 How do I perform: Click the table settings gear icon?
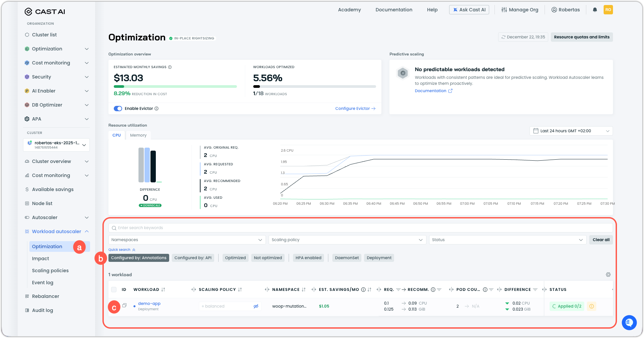click(608, 275)
